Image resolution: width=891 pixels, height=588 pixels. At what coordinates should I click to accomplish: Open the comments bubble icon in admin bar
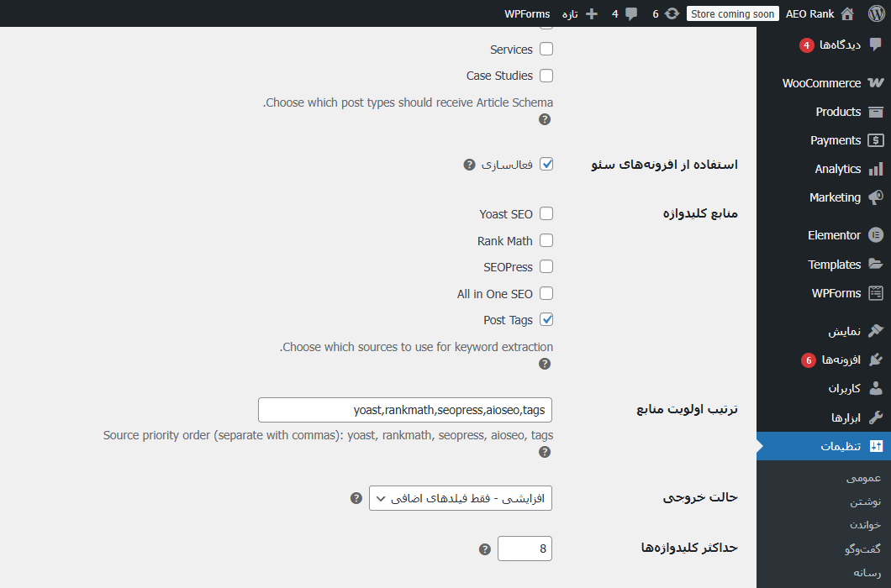pos(631,13)
